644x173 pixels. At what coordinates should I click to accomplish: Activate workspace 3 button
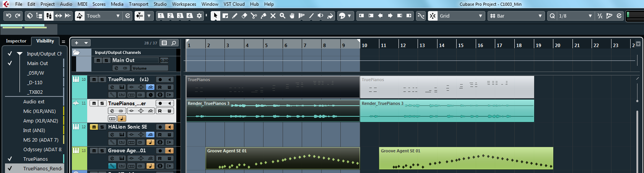point(180,16)
